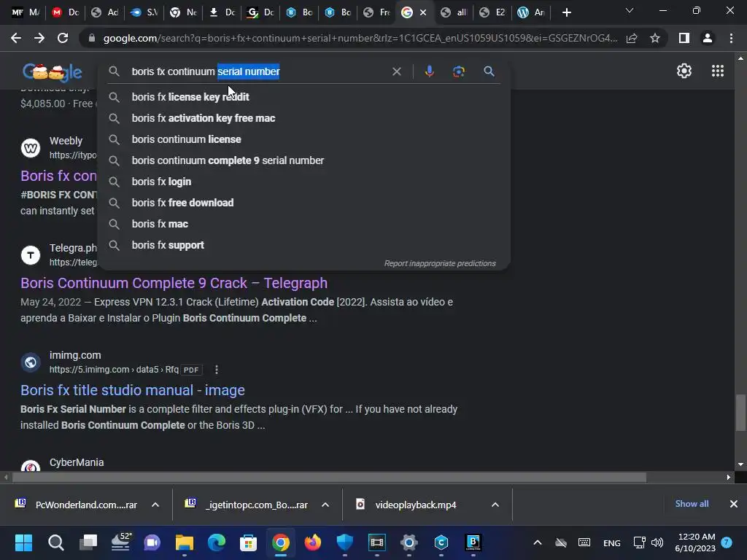Screen dimensions: 747x560
Task: Go forward to the next page
Action: [x=39, y=38]
